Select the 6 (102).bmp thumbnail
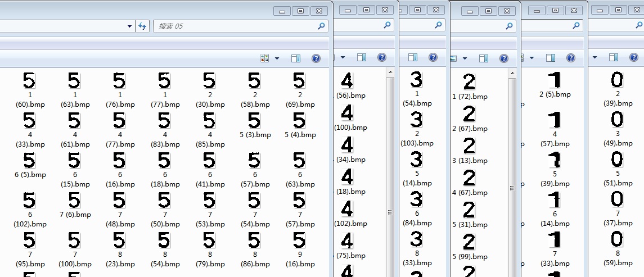Image resolution: width=644 pixels, height=277 pixels. 30,200
